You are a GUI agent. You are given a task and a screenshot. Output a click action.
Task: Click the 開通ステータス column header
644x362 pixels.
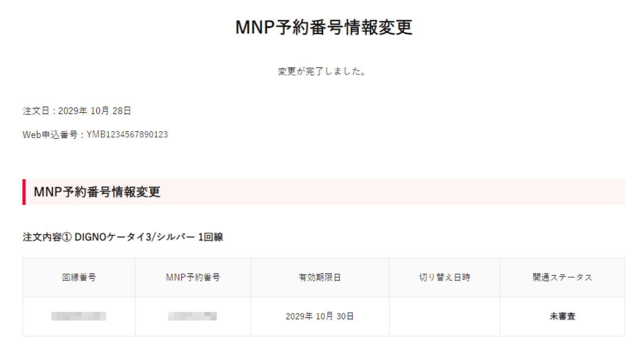pos(562,277)
